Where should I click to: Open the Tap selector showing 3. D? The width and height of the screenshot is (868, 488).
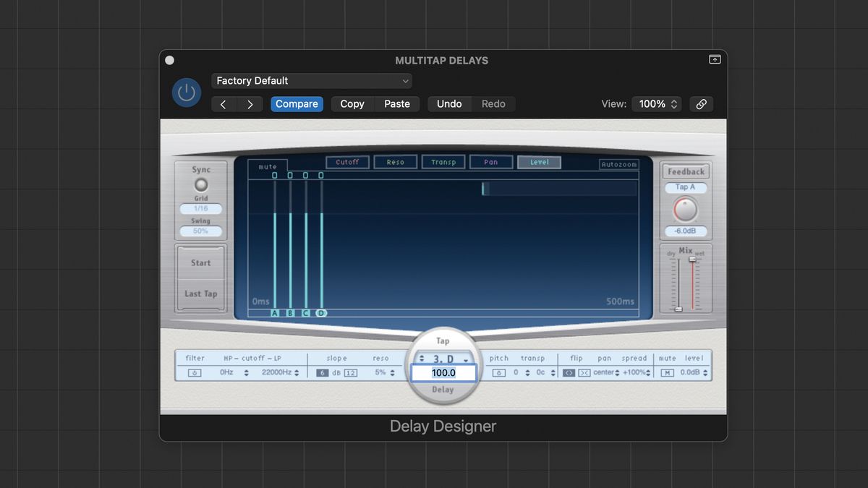click(x=442, y=358)
